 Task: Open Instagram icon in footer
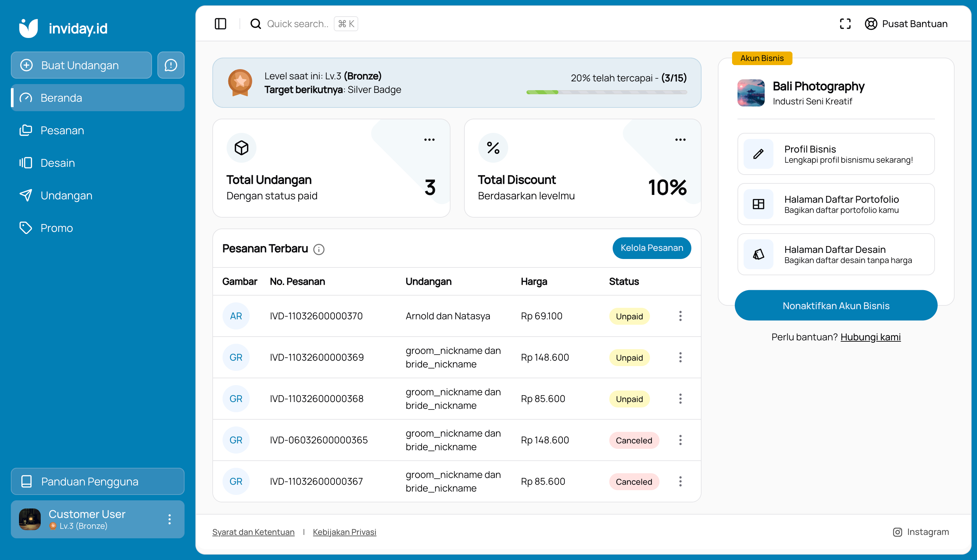[897, 532]
